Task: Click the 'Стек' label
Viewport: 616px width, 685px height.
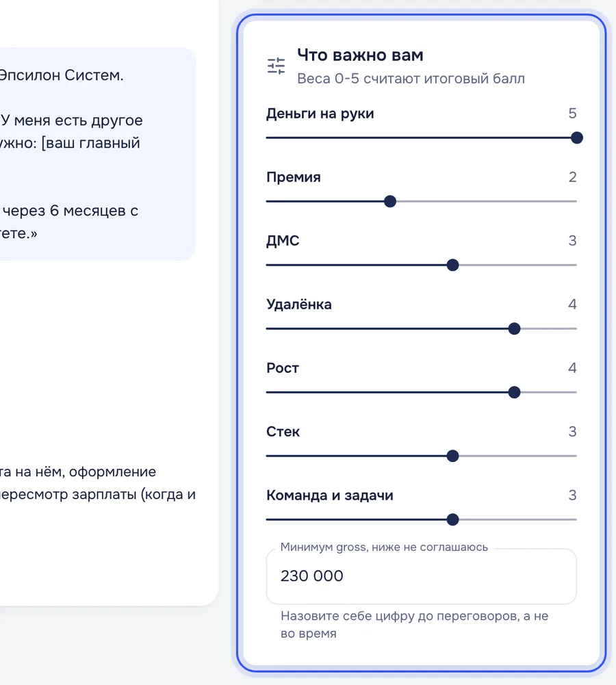Action: point(283,432)
